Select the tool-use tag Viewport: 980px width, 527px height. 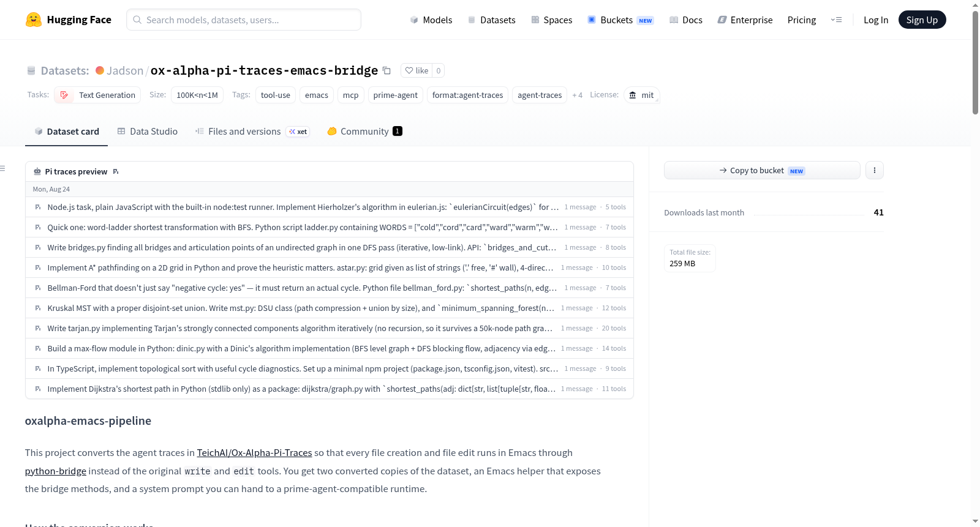(276, 95)
